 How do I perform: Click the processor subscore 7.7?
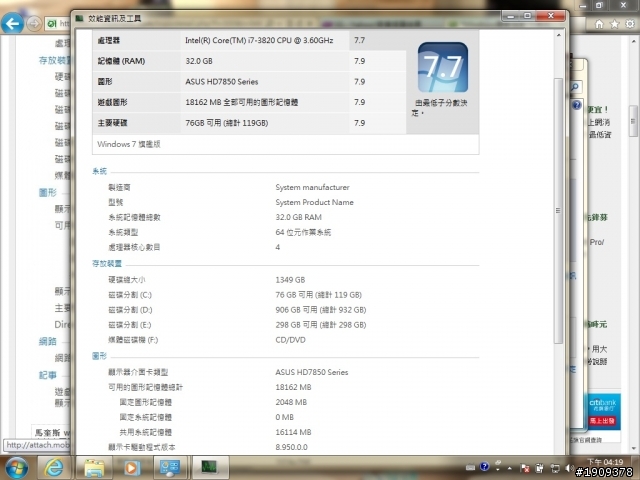coord(360,40)
